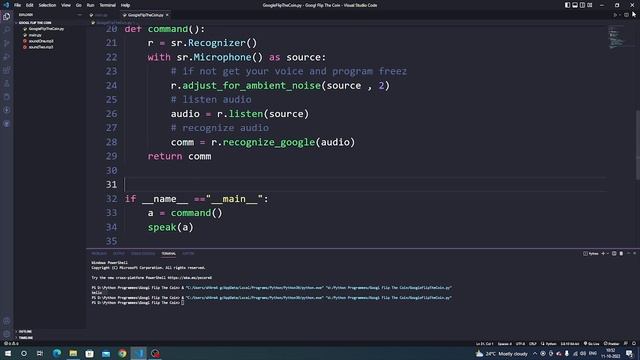Open Google Chrome from the taskbar
The width and height of the screenshot is (640, 360).
coord(122,353)
